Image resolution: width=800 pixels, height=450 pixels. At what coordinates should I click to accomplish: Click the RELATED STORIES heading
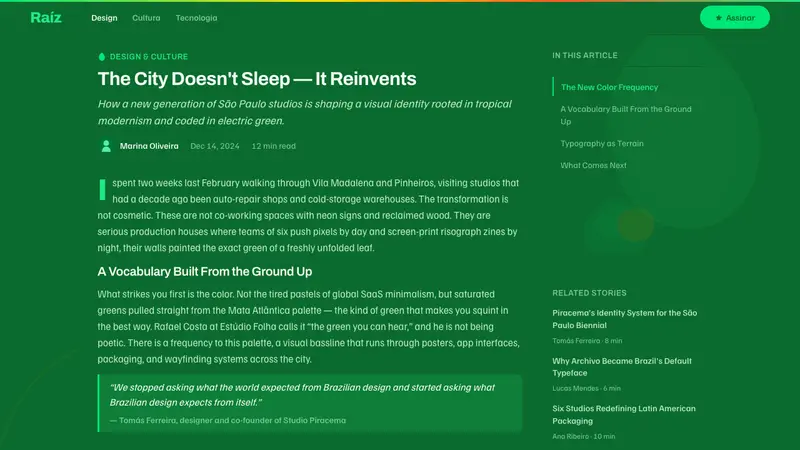(x=589, y=293)
